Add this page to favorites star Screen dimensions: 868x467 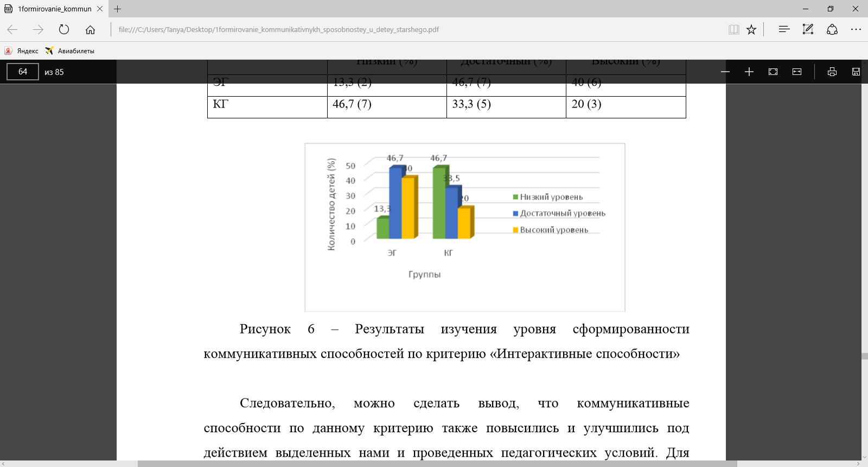[x=751, y=29]
